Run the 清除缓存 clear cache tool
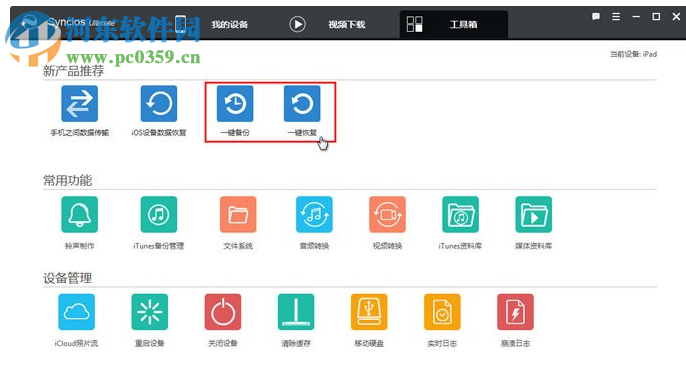 click(x=296, y=312)
